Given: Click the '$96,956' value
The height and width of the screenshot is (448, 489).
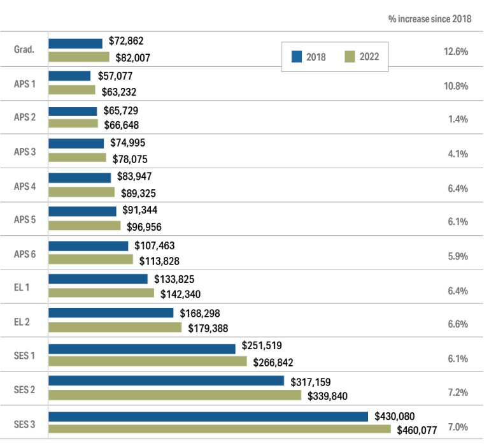Looking at the screenshot, I should pyautogui.click(x=144, y=227).
